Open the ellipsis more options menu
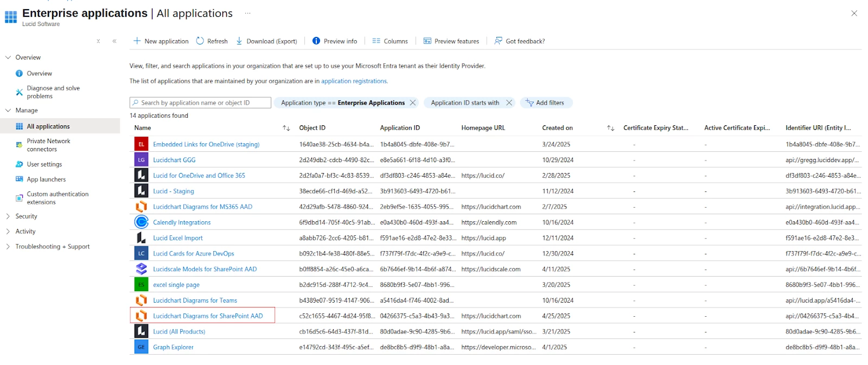The width and height of the screenshot is (868, 365). pos(247,13)
